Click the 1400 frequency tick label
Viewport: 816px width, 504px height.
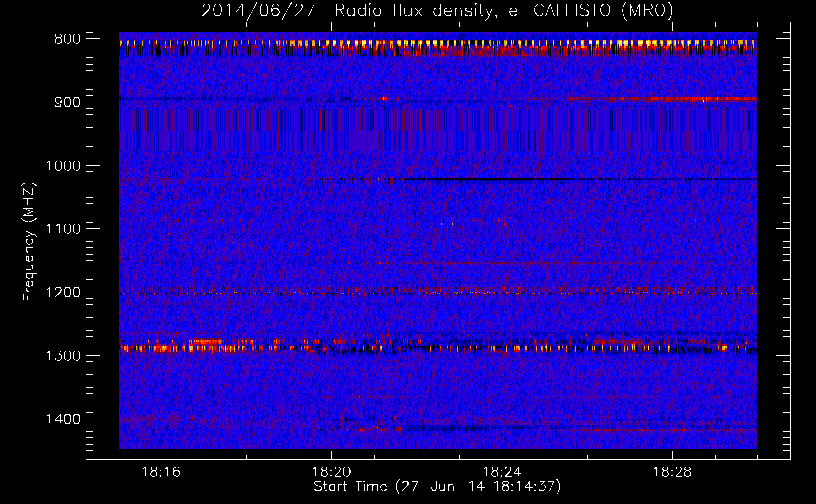[64, 419]
